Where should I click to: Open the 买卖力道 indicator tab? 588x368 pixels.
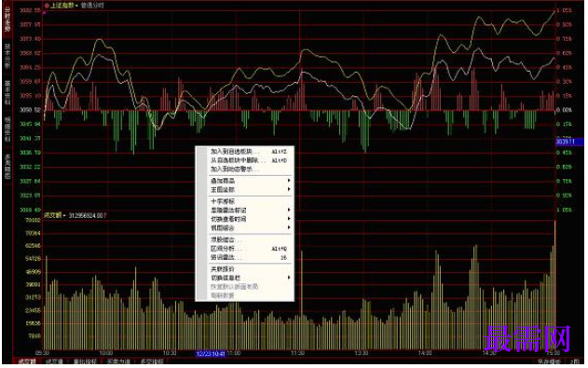tap(118, 361)
